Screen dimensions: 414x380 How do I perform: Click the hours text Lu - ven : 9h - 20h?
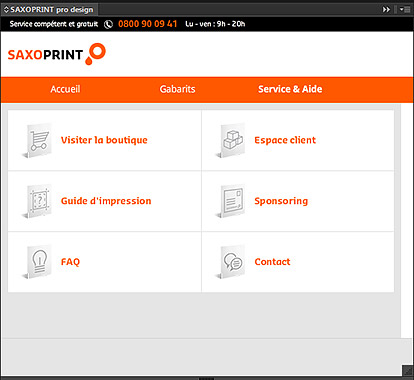tap(215, 24)
